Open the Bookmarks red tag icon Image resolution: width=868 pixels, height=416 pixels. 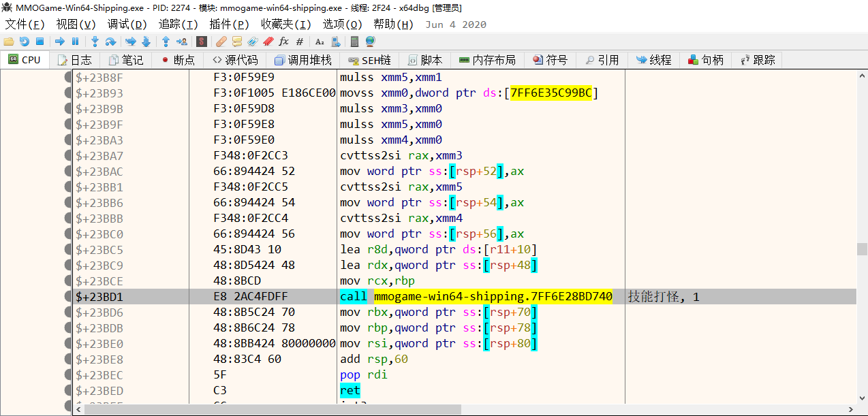(268, 42)
